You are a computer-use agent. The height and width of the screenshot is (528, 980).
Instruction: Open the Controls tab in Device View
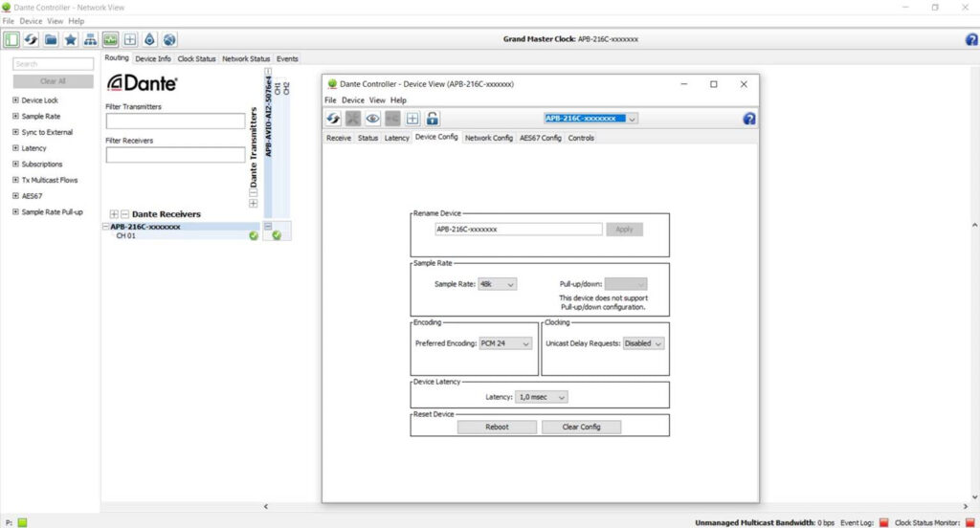click(x=581, y=138)
